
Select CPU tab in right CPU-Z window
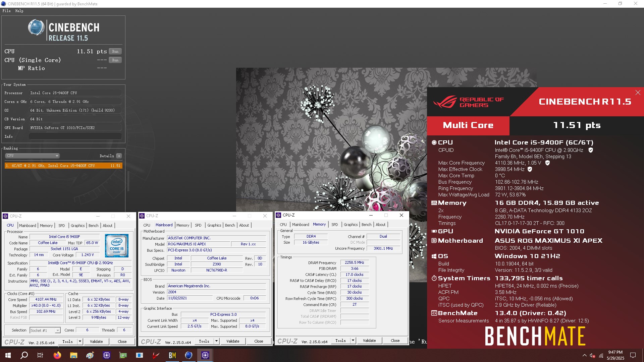pyautogui.click(x=283, y=225)
